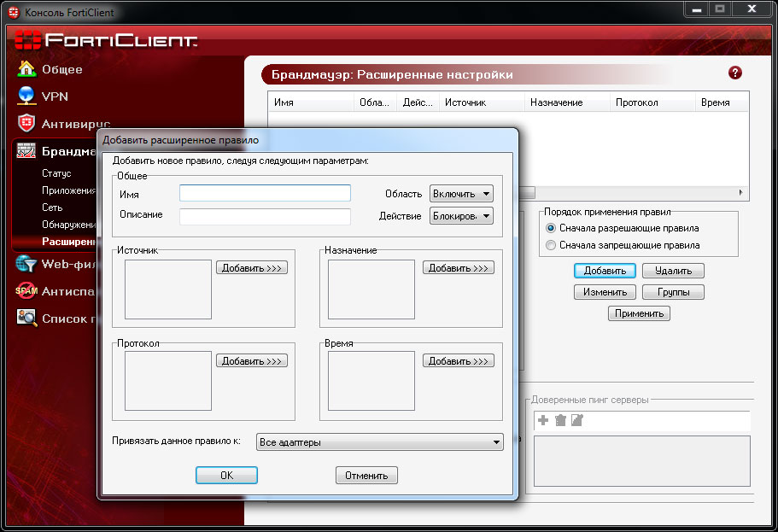Open 'Антивирус' section in sidebar
The width and height of the screenshot is (778, 532).
tap(76, 124)
